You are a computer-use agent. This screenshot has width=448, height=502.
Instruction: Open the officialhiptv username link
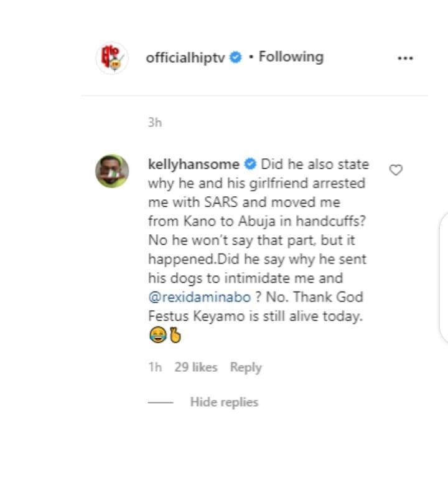[x=185, y=58]
